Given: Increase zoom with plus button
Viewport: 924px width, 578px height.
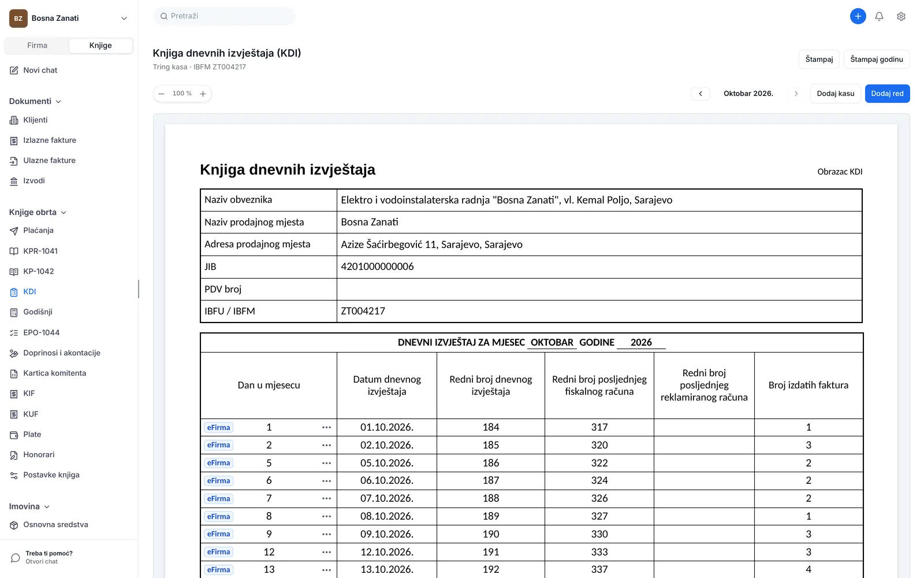Looking at the screenshot, I should tap(203, 94).
